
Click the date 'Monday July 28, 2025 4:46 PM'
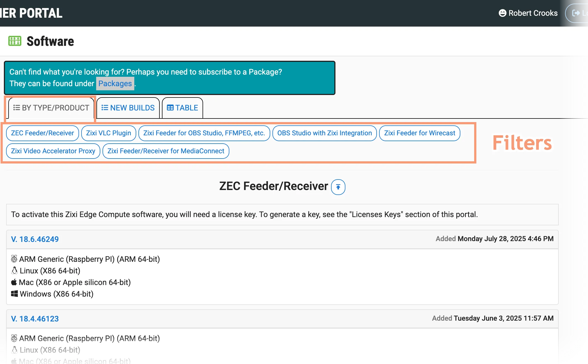click(506, 239)
